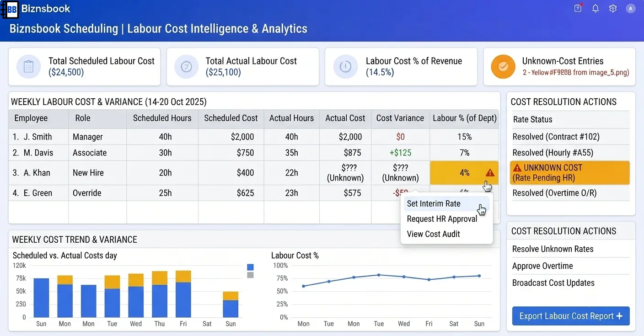Sort by the Scheduled Hours column header
The image size is (644, 336).
[162, 118]
